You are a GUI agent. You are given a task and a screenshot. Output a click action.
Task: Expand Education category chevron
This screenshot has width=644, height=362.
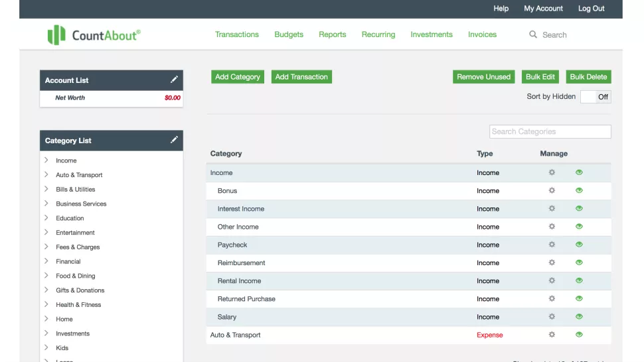pos(46,217)
